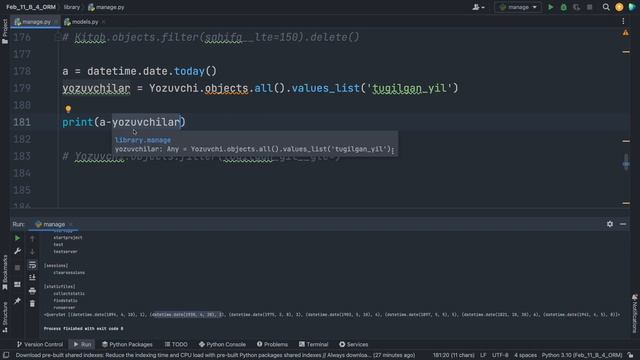640x360 pixels.
Task: Click the values_list call on line 179
Action: click(x=325, y=88)
